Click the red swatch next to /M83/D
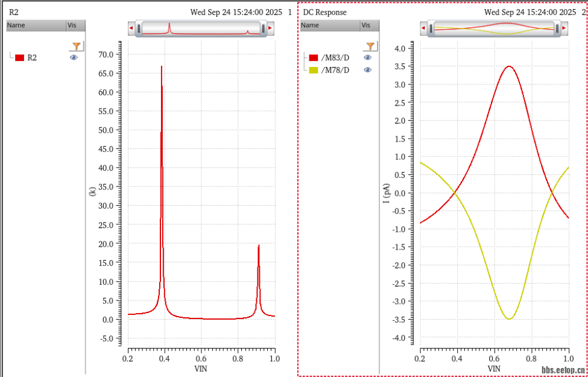This screenshot has height=377, width=588. pyautogui.click(x=314, y=57)
